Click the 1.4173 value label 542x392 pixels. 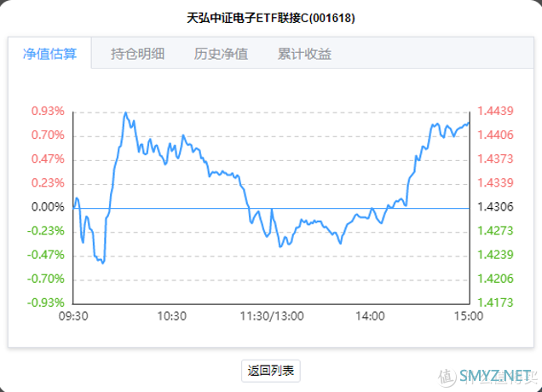pyautogui.click(x=495, y=303)
